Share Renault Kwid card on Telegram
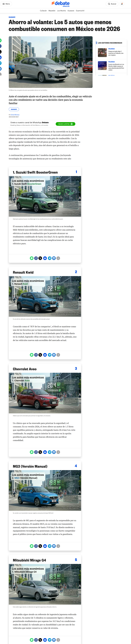 (x=50, y=355)
